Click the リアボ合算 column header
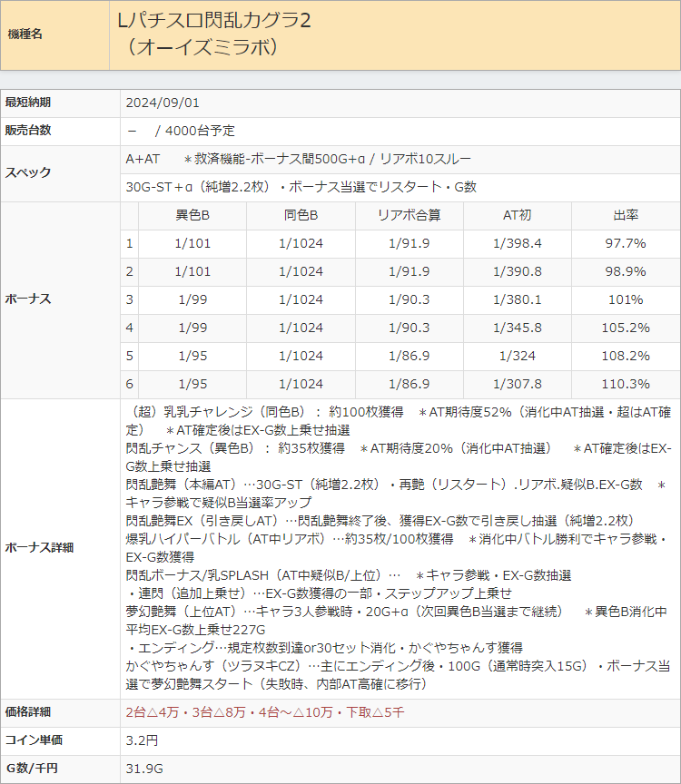The image size is (681, 784). (x=410, y=215)
